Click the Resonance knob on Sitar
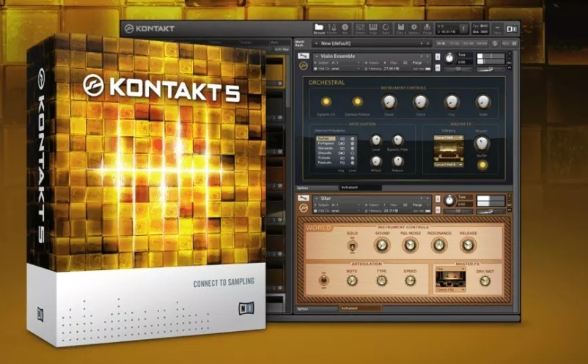588x364 pixels. coord(438,245)
